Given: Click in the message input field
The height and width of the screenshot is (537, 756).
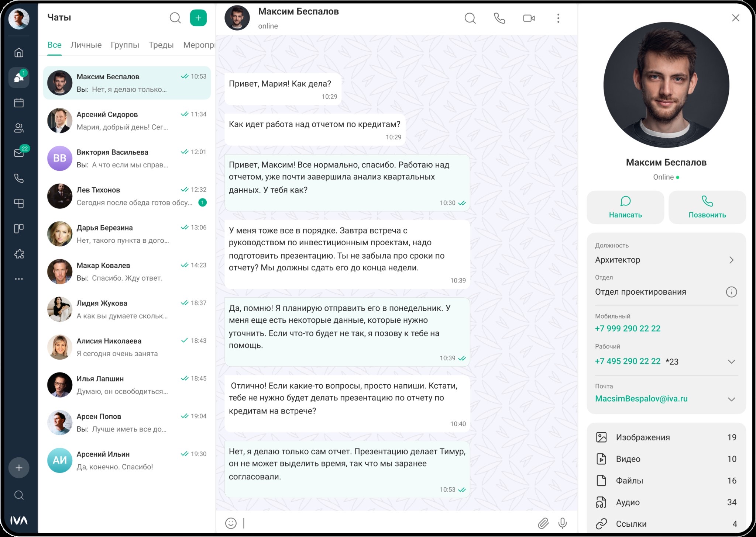Looking at the screenshot, I should tap(388, 523).
